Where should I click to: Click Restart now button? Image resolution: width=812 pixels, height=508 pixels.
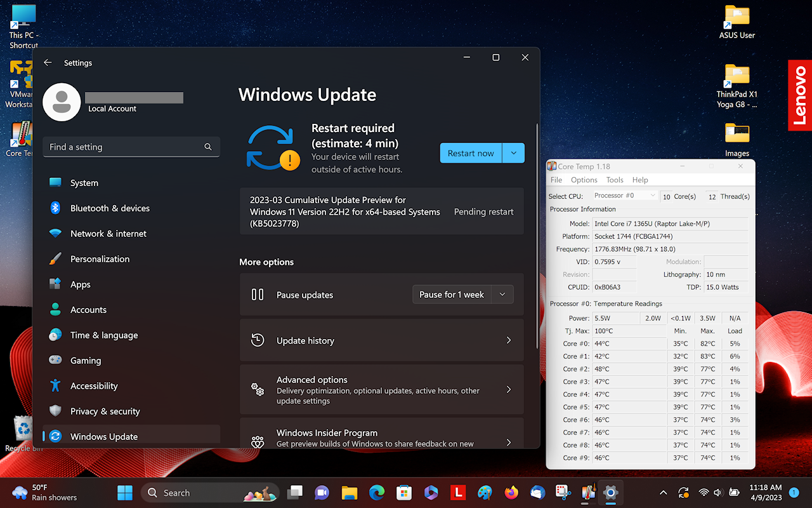pyautogui.click(x=471, y=153)
